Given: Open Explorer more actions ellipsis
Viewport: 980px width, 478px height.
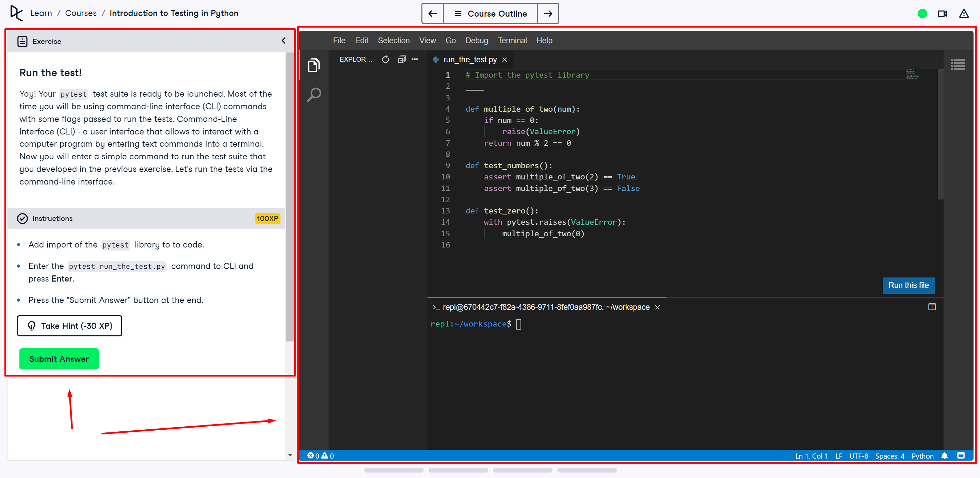Looking at the screenshot, I should pos(415,59).
